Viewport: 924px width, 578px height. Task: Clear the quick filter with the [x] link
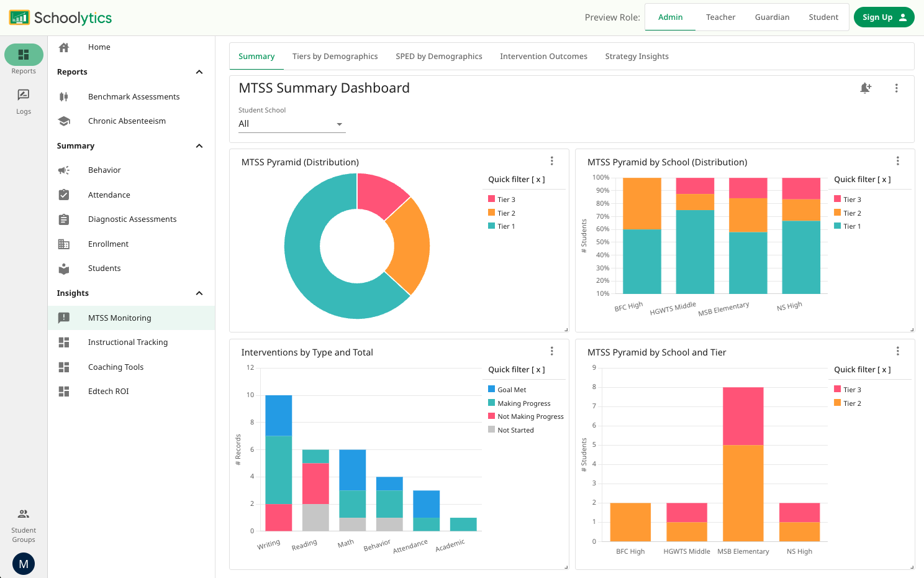click(x=538, y=179)
